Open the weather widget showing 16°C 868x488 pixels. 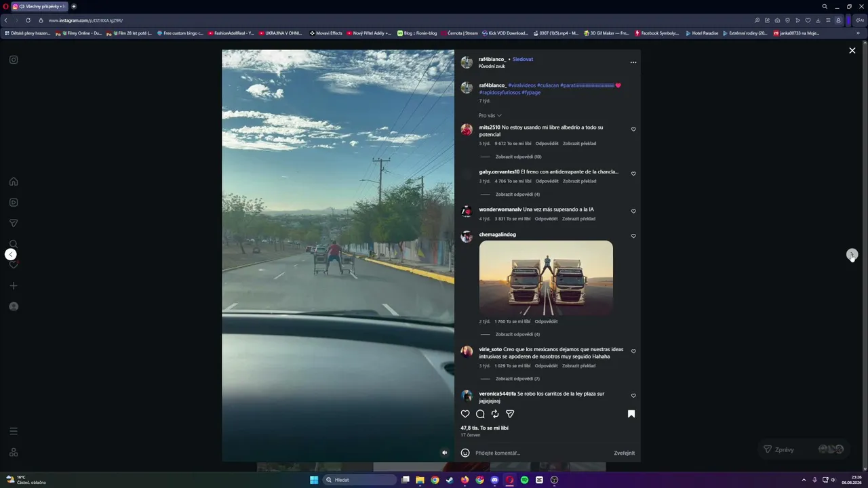tap(26, 480)
